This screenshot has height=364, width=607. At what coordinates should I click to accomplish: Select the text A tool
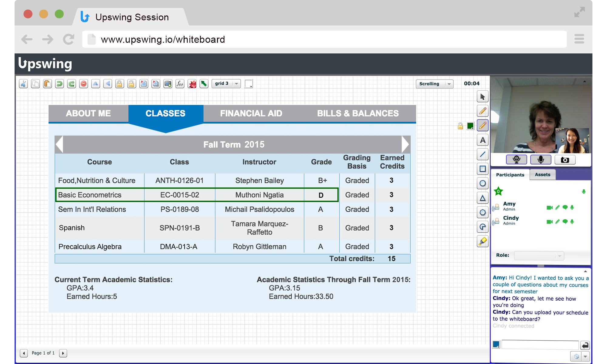pos(483,140)
